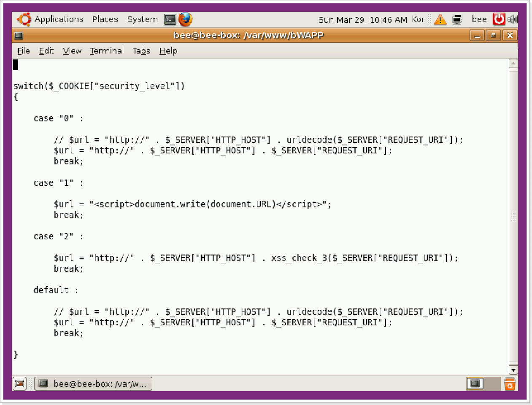This screenshot has height=405, width=532.
Task: Open the terminal File menu
Action: pos(24,51)
